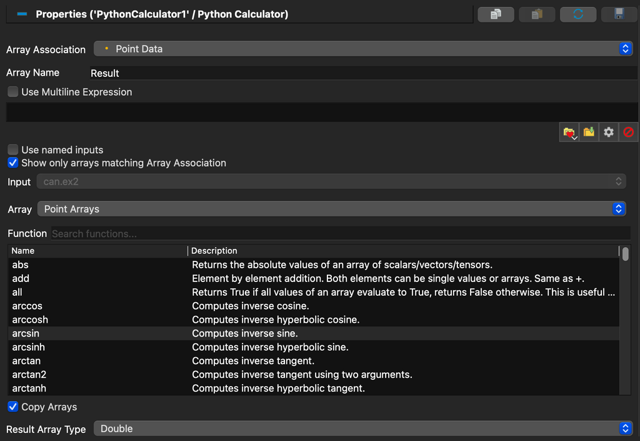Image resolution: width=640 pixels, height=441 pixels.
Task: Open the Point Arrays dropdown
Action: 331,209
